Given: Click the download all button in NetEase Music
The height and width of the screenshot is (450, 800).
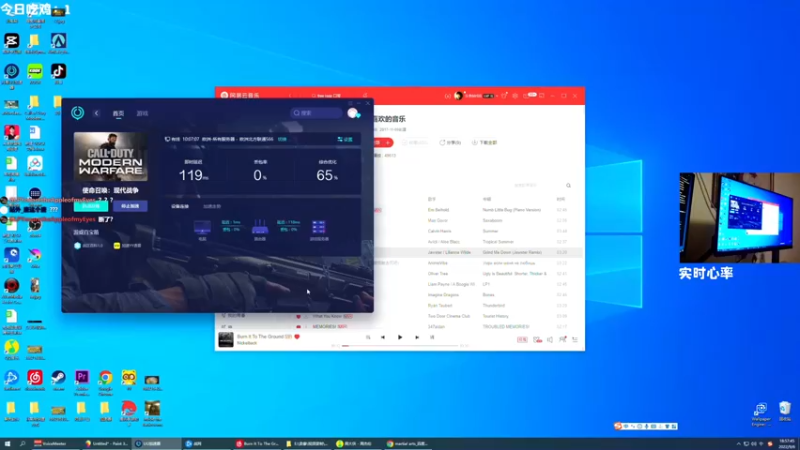Looking at the screenshot, I should point(484,143).
